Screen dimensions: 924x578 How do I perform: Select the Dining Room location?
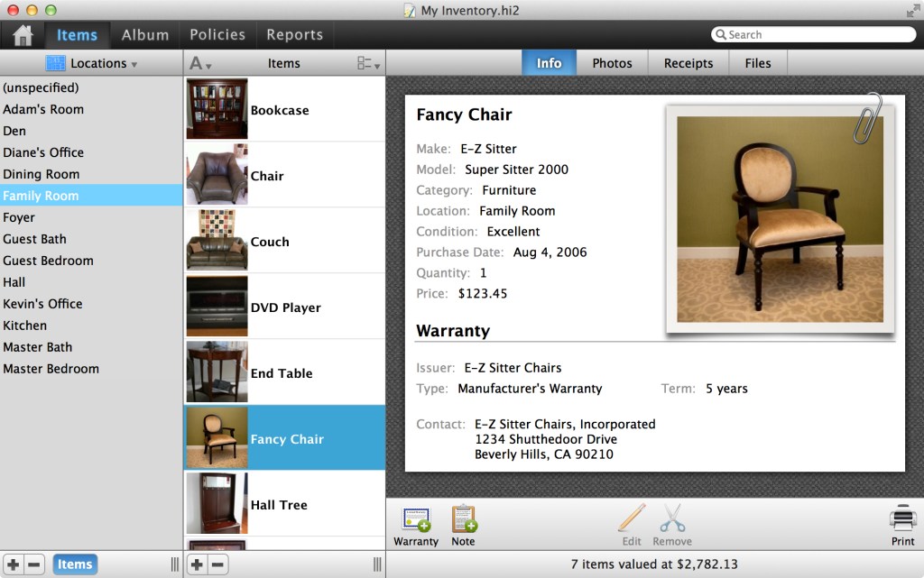click(91, 174)
